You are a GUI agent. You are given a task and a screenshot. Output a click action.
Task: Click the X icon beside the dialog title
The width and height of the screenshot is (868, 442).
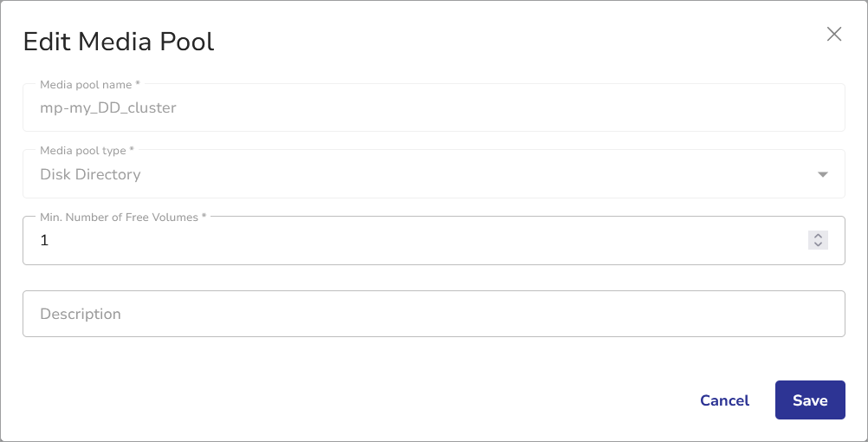point(834,35)
